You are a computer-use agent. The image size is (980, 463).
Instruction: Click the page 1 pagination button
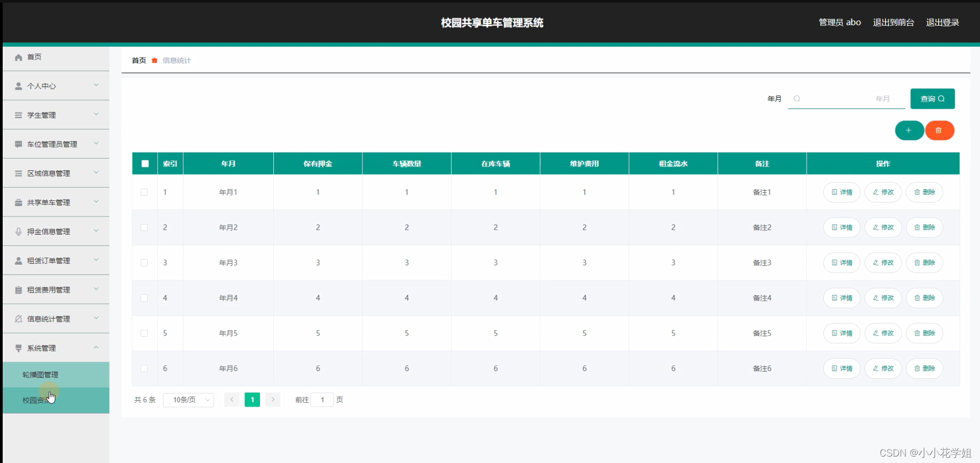pyautogui.click(x=252, y=400)
